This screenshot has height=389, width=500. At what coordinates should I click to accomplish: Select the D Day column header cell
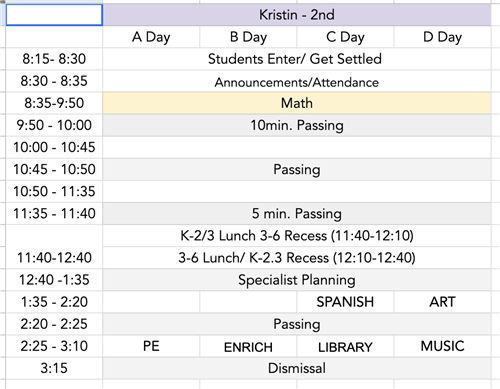pos(442,37)
